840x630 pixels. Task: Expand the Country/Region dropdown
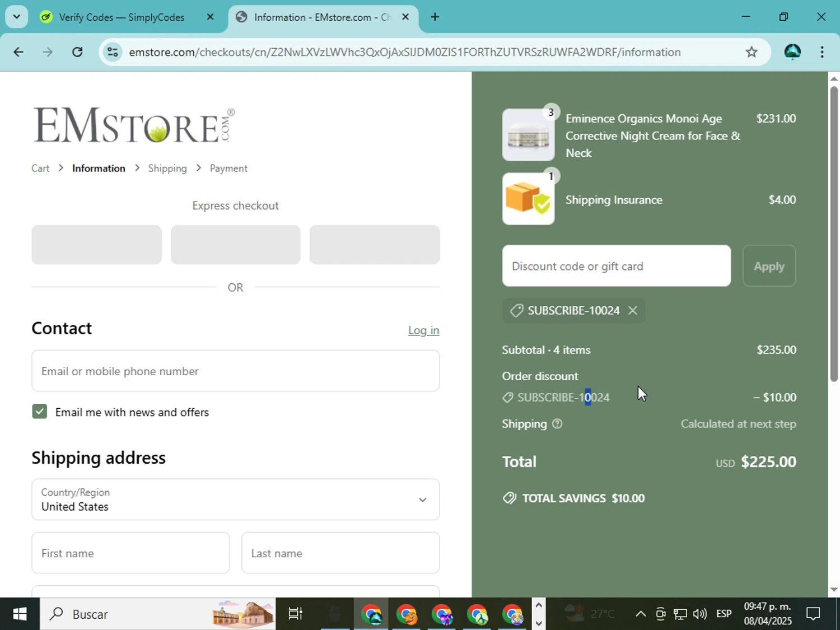(236, 500)
